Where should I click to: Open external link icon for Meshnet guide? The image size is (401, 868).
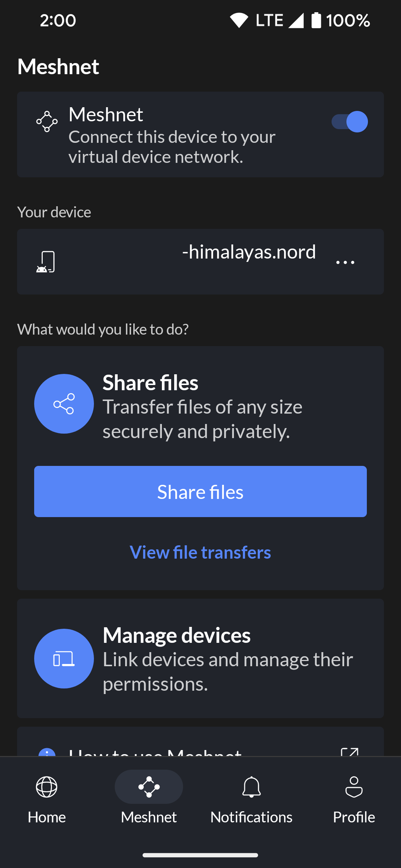coord(349,752)
